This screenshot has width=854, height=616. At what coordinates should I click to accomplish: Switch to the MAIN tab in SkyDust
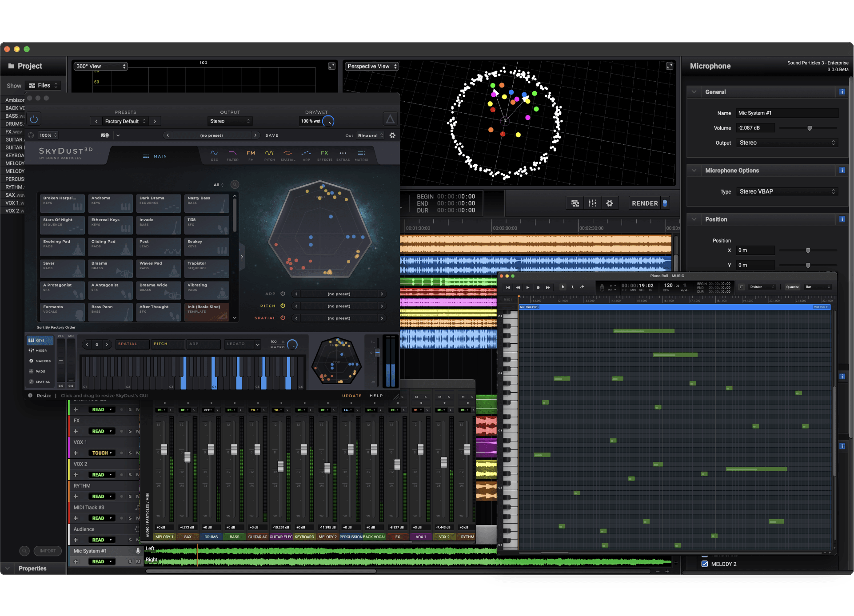pos(155,156)
